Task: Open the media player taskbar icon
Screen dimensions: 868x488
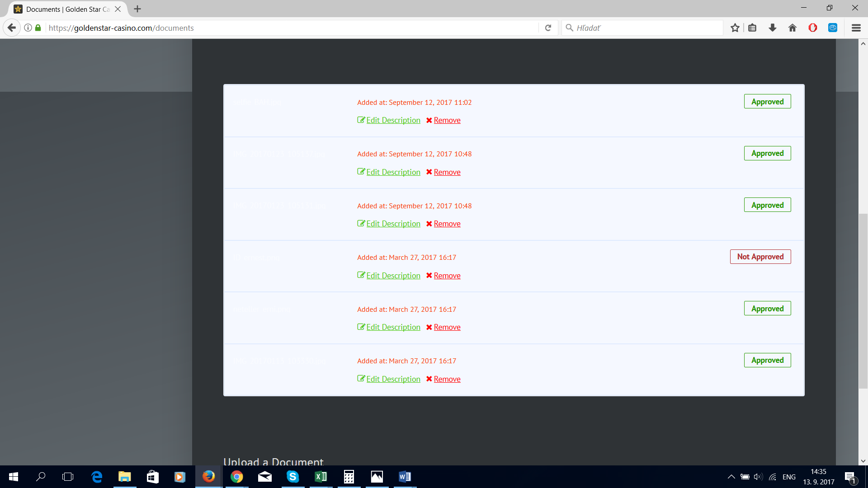Action: pyautogui.click(x=180, y=477)
